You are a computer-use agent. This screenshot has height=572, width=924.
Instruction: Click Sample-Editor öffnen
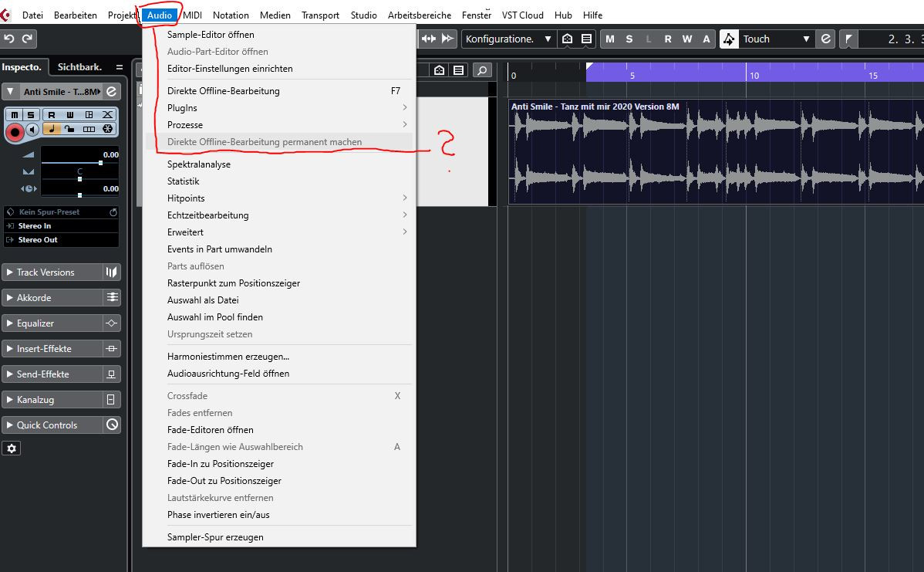coord(278,35)
